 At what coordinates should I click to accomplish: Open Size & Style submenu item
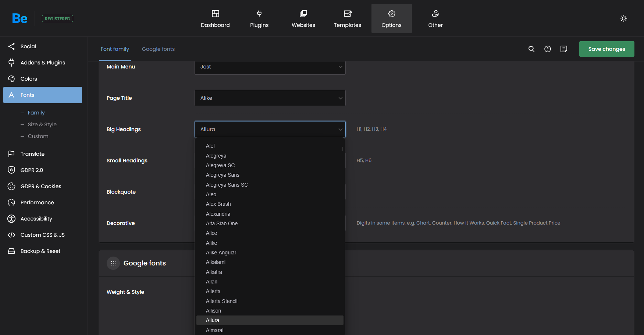42,124
